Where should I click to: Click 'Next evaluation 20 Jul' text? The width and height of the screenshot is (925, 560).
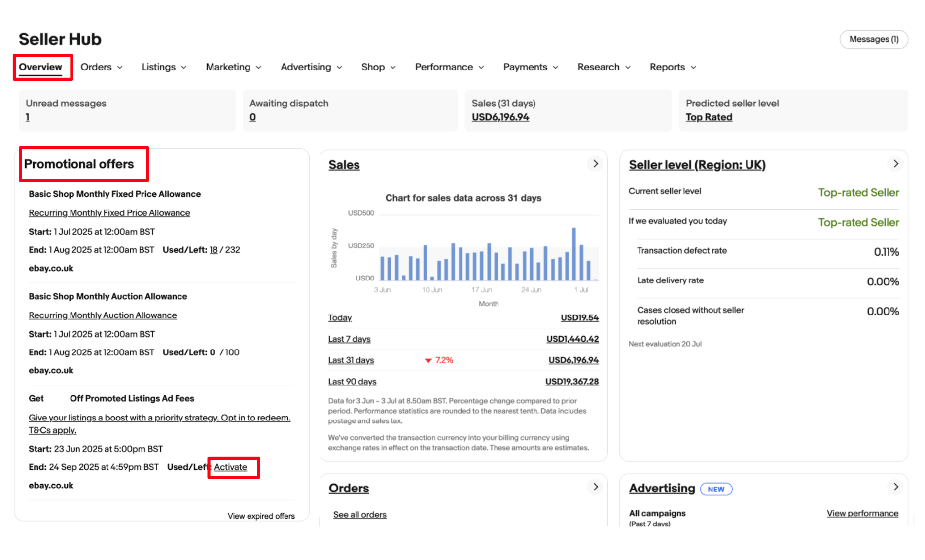(665, 344)
